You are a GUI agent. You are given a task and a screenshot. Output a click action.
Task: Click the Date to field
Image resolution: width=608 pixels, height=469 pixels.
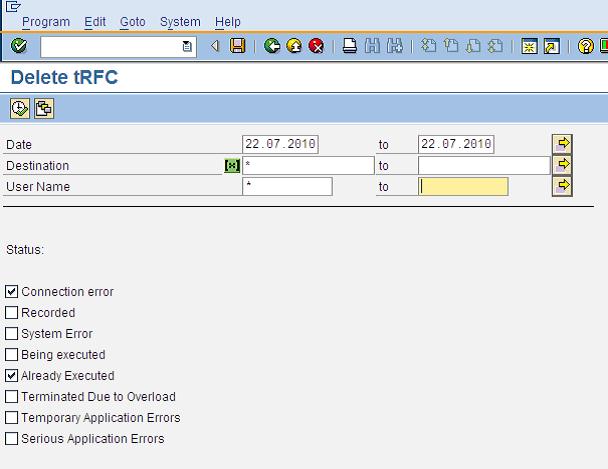pos(456,144)
